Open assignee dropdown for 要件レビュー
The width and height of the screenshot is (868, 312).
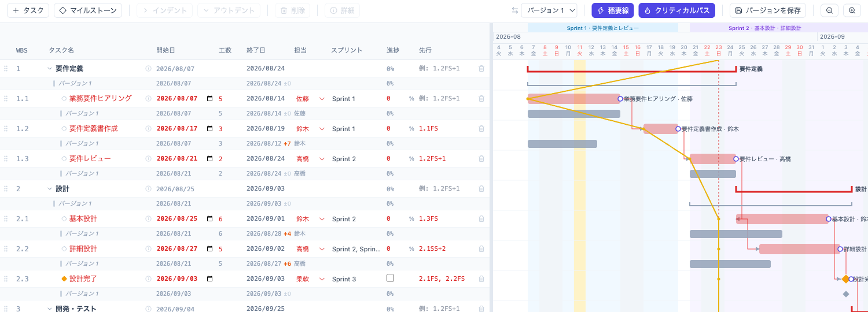click(310, 159)
